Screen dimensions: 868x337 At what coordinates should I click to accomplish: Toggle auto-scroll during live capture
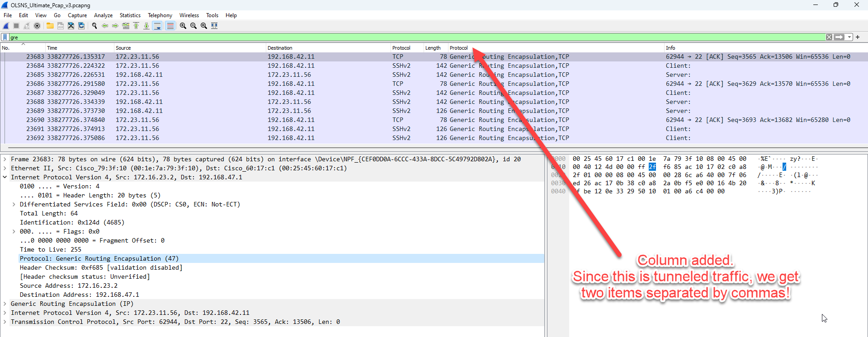point(157,26)
